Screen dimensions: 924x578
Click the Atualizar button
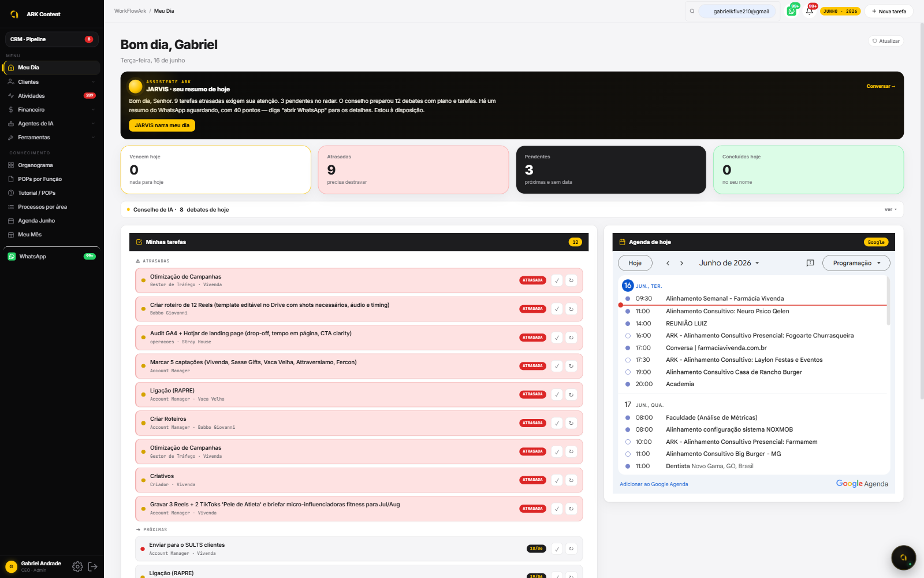[886, 41]
